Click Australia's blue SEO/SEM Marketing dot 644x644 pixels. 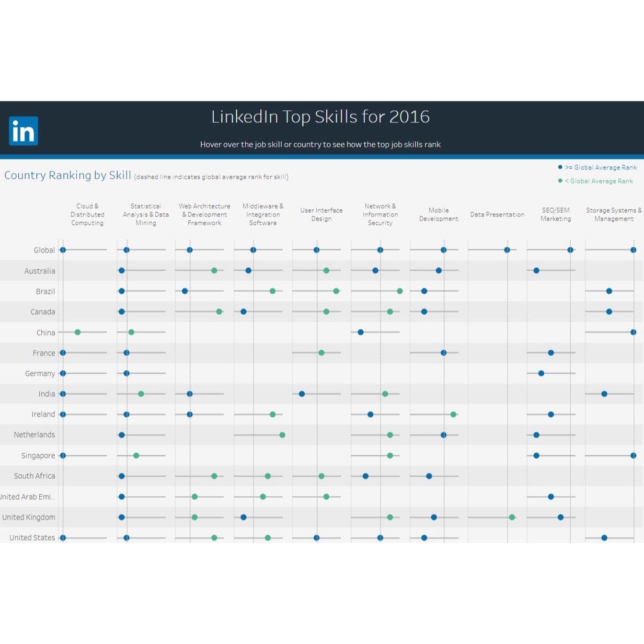[x=536, y=271]
